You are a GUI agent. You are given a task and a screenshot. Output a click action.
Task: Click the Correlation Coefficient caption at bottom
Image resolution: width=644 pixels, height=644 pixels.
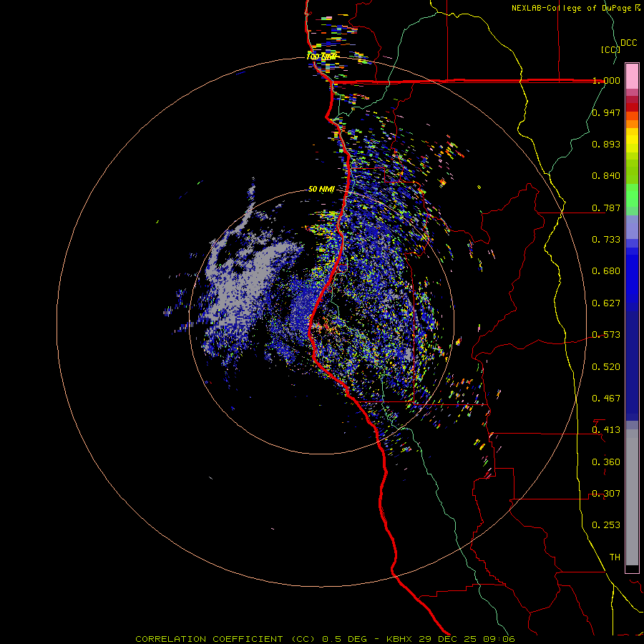325,639
